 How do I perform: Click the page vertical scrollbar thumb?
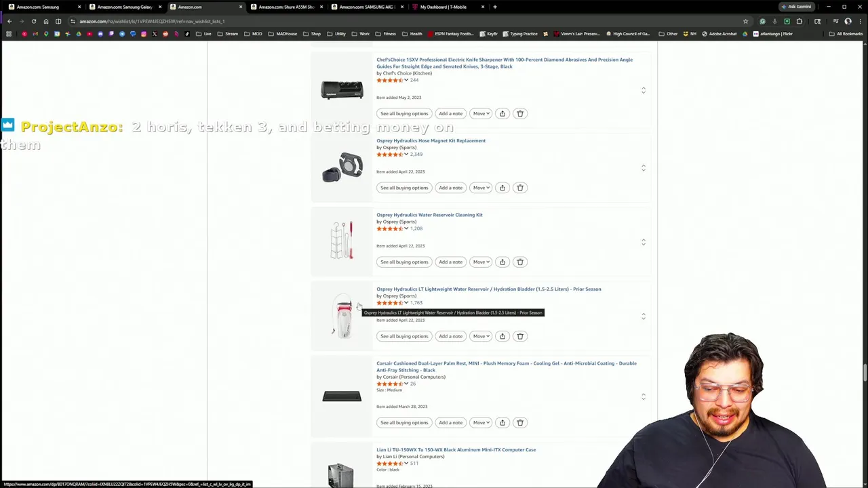coord(865,372)
